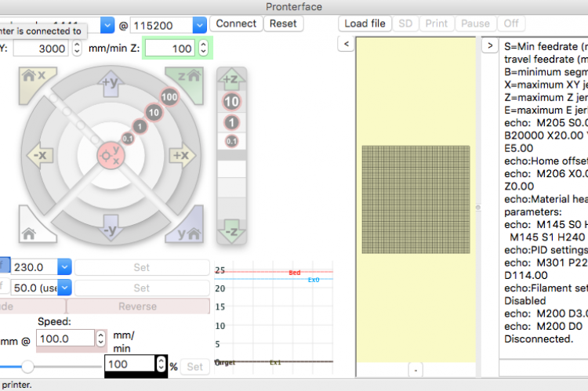
Task: Click the Off button
Action: 511,24
